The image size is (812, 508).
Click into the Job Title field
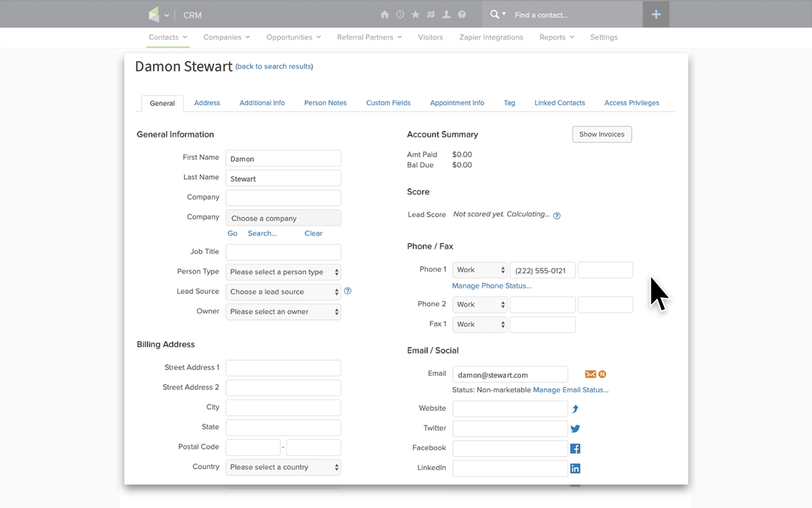tap(283, 252)
